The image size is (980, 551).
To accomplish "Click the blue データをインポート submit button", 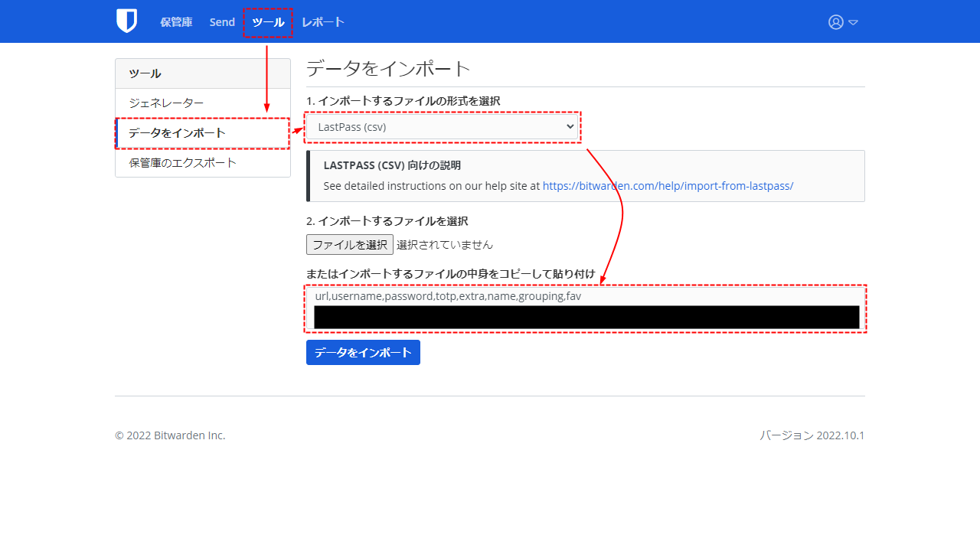I will coord(363,353).
